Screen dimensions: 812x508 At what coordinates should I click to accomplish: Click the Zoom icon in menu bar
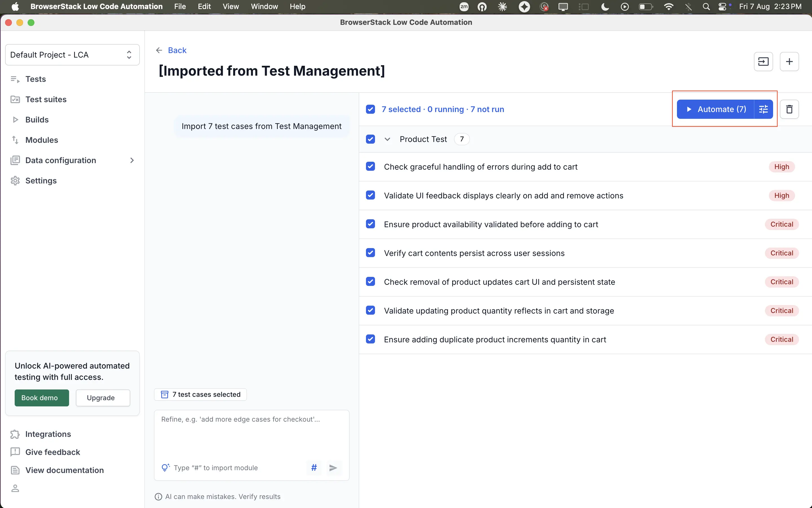point(464,7)
